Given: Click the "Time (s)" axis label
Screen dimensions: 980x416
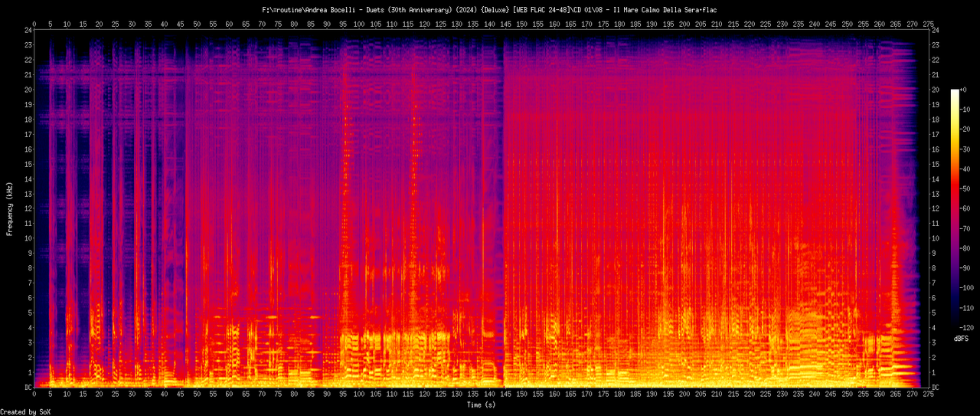Looking at the screenshot, I should (x=481, y=404).
